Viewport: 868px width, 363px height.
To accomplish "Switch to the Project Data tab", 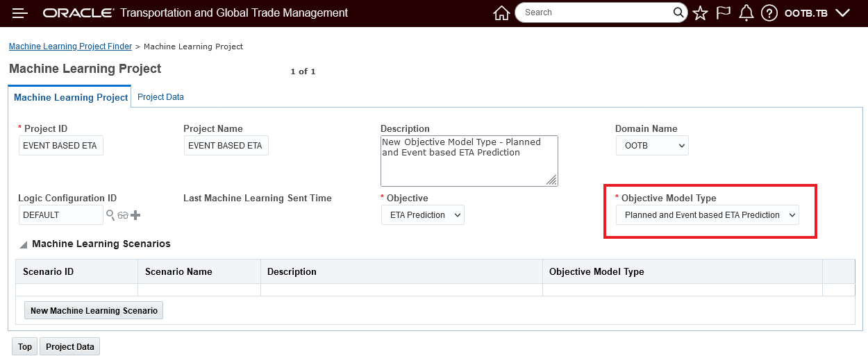I will [160, 97].
